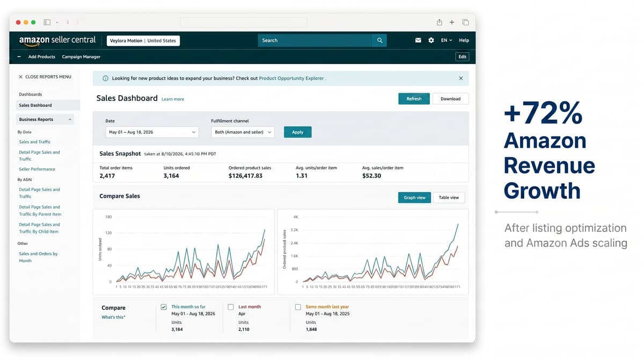Click the Refresh button
This screenshot has height=360, width=644.
(x=414, y=99)
